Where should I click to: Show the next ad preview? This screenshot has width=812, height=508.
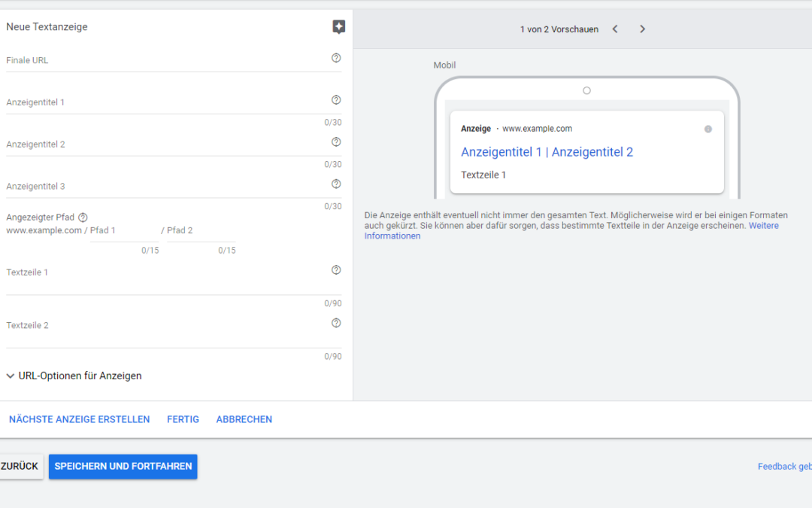tap(642, 29)
